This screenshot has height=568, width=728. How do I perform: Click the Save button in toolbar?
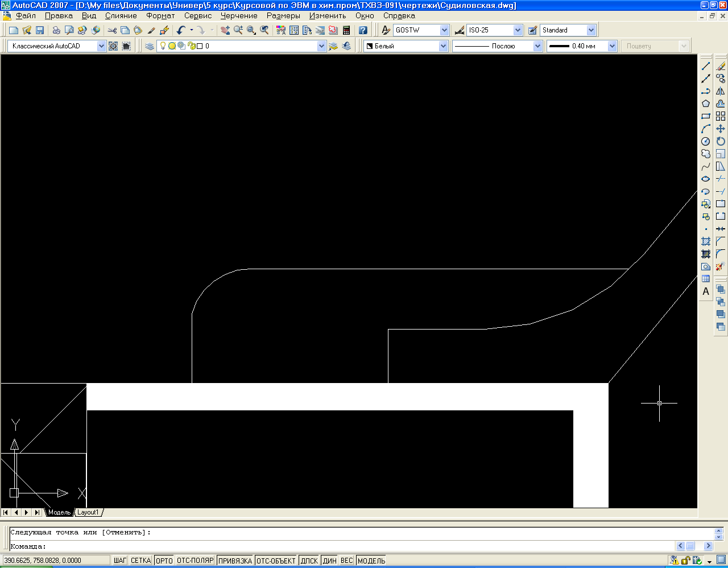40,30
